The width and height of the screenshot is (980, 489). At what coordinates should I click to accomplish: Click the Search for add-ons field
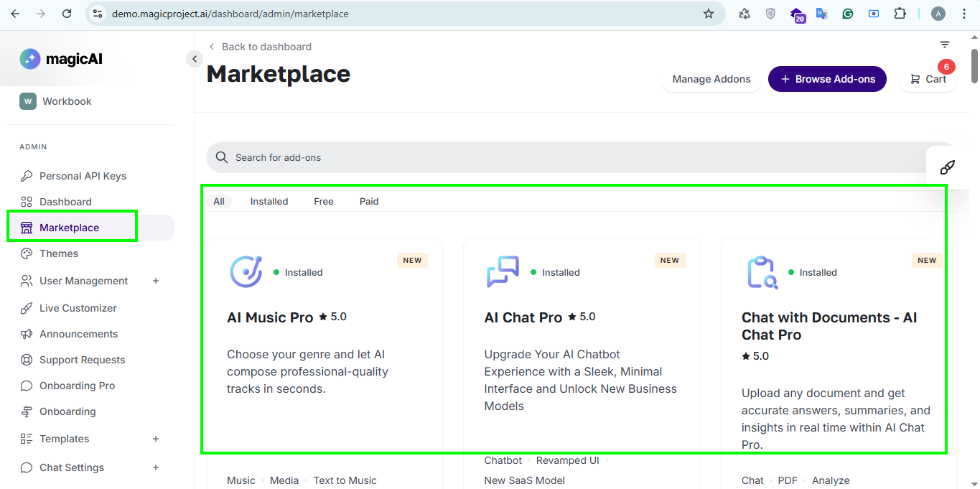[582, 157]
